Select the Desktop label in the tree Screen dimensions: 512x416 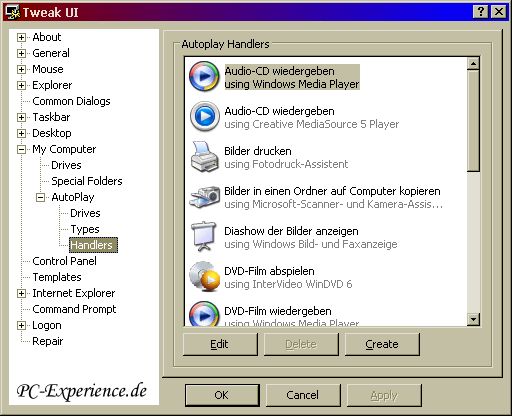[x=52, y=133]
